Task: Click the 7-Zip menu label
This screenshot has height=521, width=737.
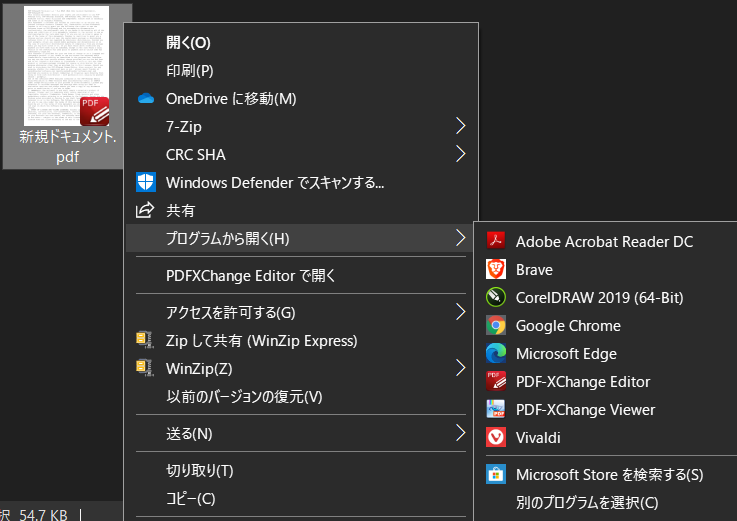Action: [x=183, y=126]
